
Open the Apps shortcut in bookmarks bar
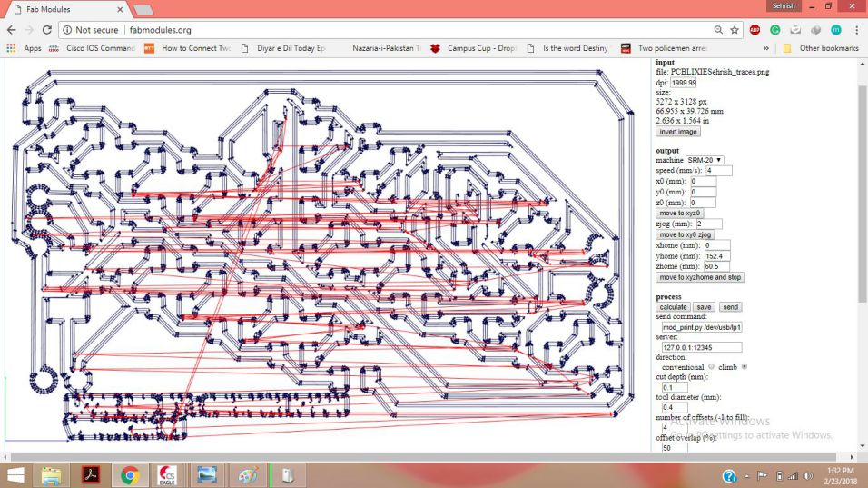[x=24, y=48]
